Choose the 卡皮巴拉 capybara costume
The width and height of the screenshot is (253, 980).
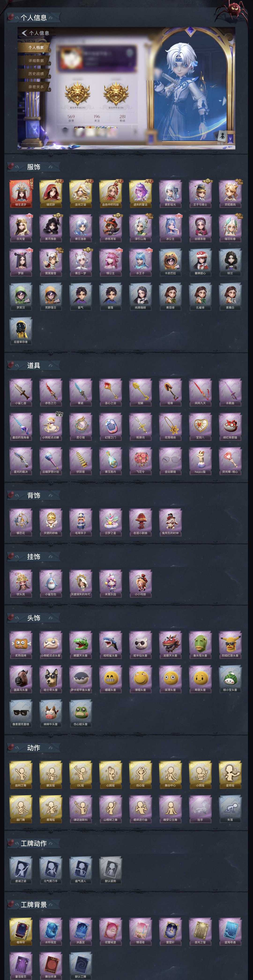[170, 262]
